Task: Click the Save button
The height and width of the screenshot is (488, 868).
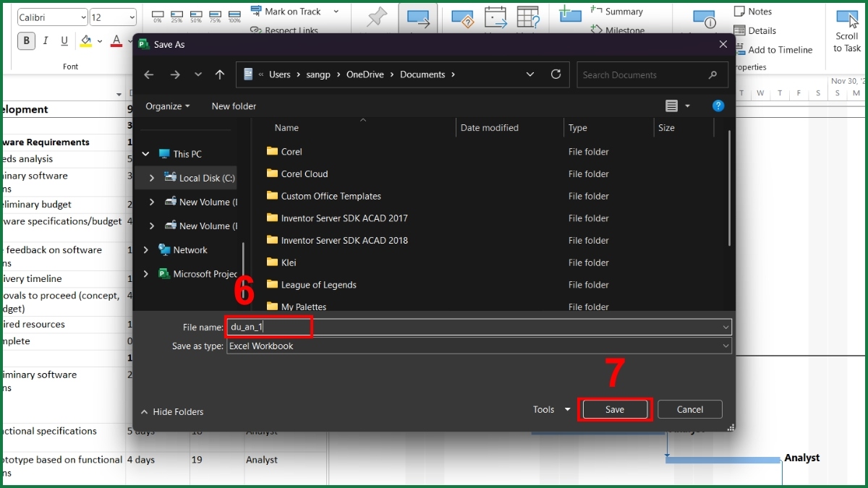Action: pos(615,409)
